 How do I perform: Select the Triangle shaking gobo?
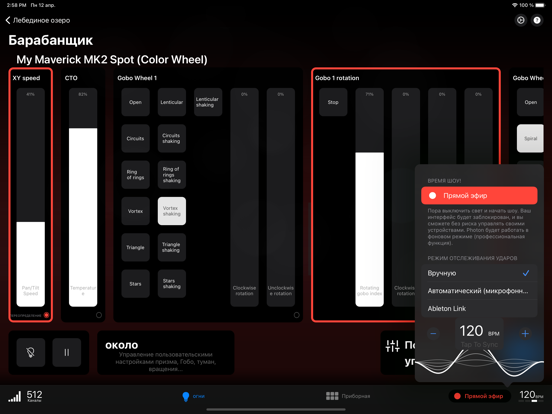(x=172, y=247)
